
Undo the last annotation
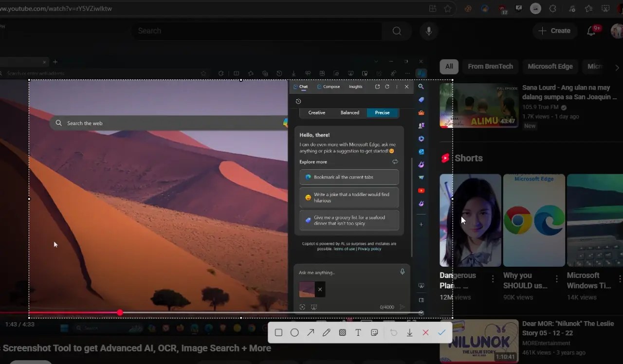(x=394, y=332)
